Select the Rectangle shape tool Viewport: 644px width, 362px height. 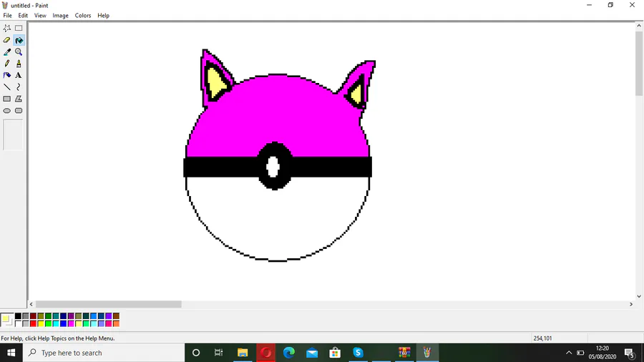pos(7,99)
